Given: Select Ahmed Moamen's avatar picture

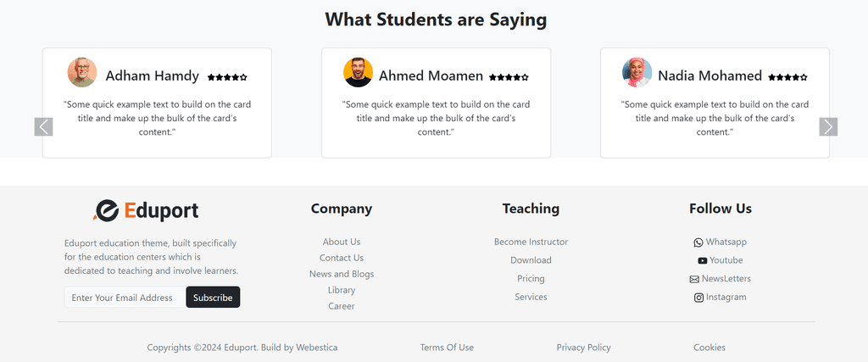Looking at the screenshot, I should 358,72.
